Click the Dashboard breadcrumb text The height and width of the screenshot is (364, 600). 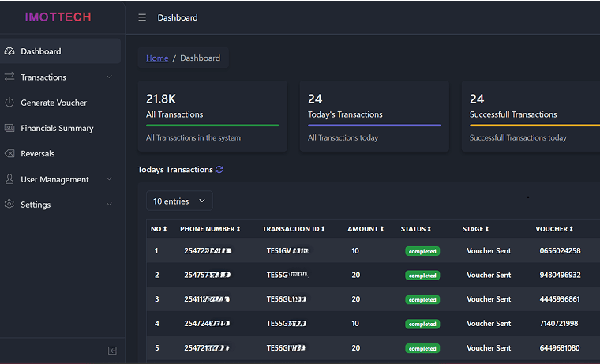click(x=200, y=58)
